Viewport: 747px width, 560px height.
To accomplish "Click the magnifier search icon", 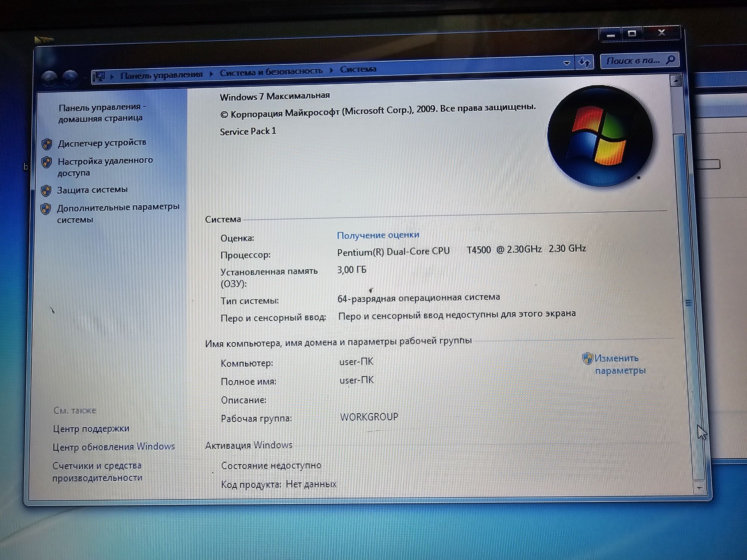I will point(671,59).
